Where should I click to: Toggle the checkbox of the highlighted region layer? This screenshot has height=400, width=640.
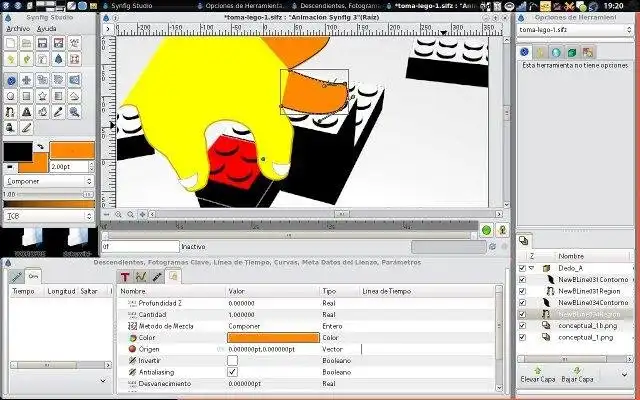[522, 314]
